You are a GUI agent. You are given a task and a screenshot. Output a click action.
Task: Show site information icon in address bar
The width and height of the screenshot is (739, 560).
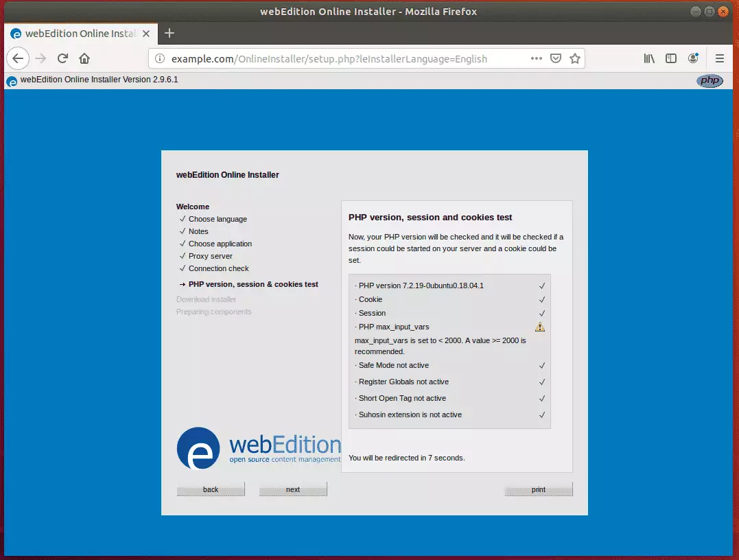161,58
